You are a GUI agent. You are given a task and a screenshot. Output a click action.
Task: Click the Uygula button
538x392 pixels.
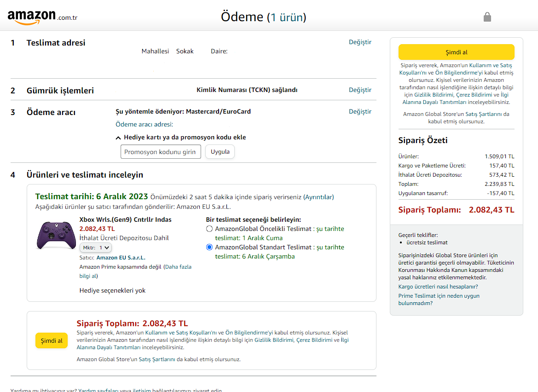click(220, 151)
